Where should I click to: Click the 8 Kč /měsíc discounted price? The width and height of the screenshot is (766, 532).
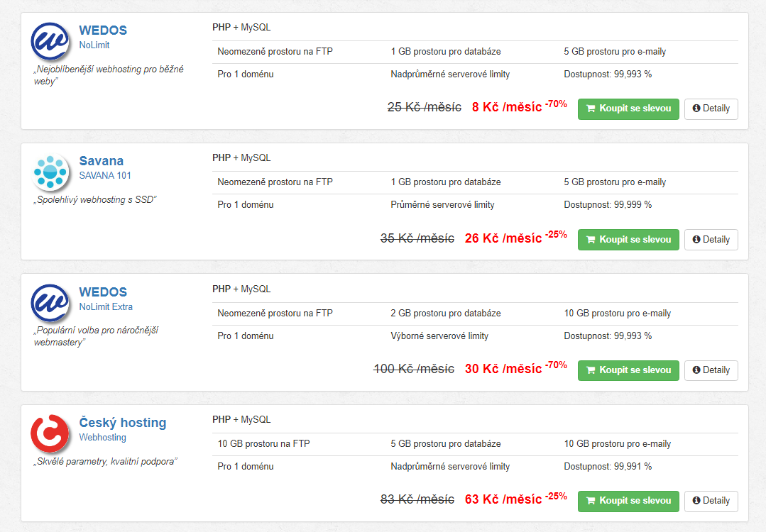point(506,107)
